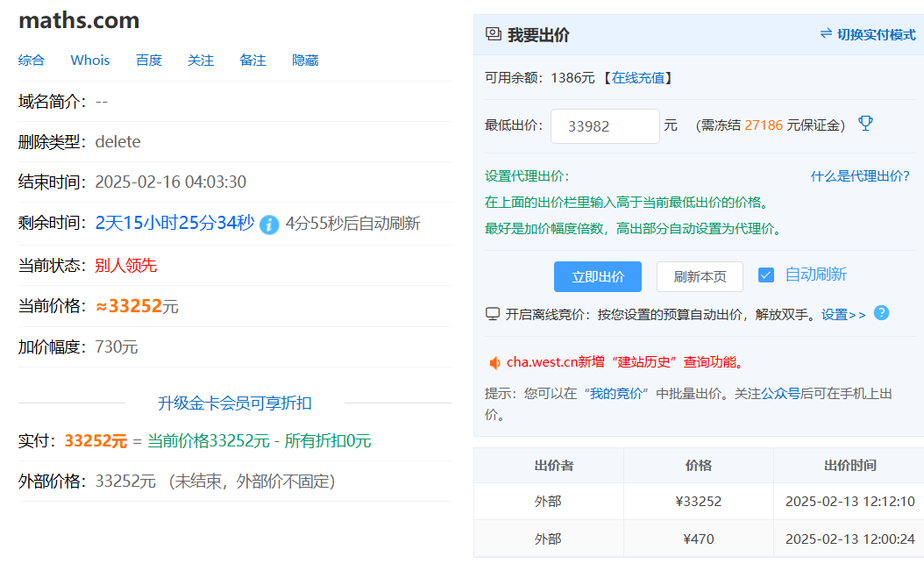Click the 最低出价 price input field
The image size is (924, 571).
click(x=605, y=126)
